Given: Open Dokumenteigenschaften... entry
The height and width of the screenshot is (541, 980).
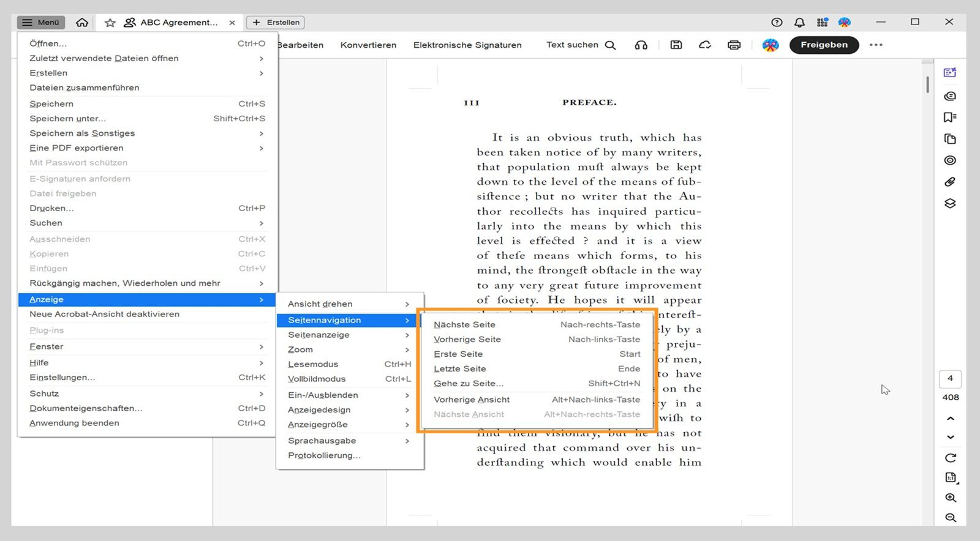Looking at the screenshot, I should [x=147, y=408].
